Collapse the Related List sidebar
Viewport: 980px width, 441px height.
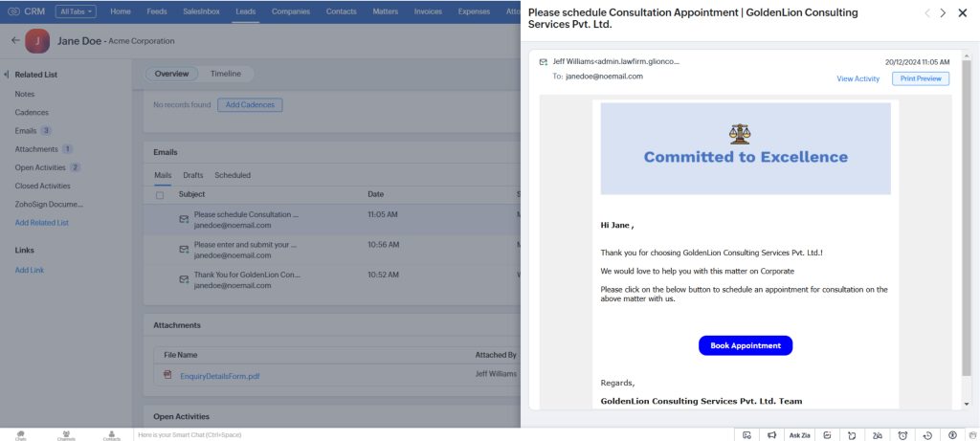[x=7, y=75]
